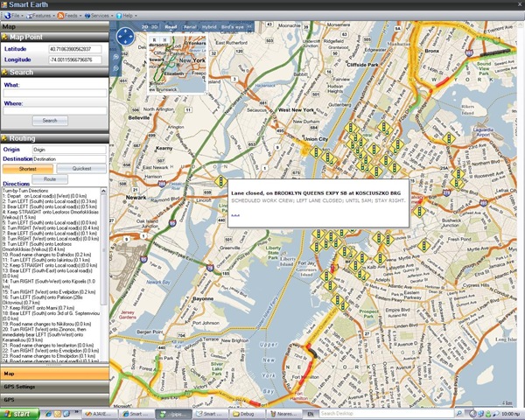
Task: Open the File menu
Action: (x=13, y=16)
